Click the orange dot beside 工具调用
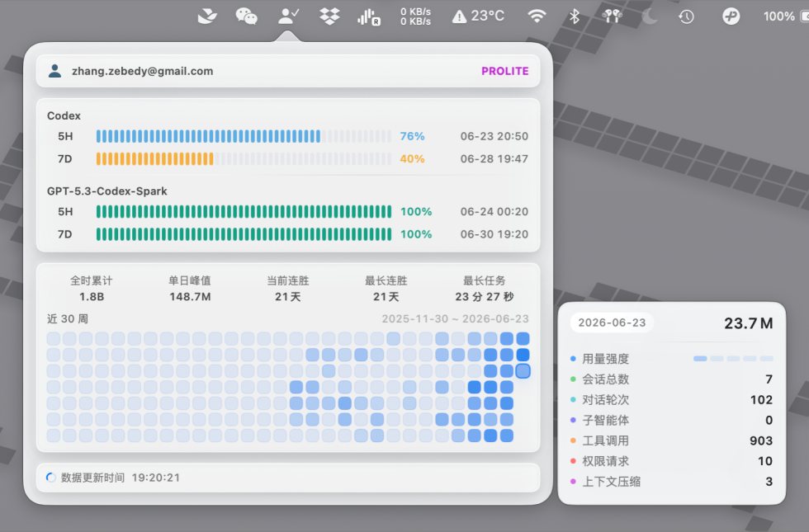 pyautogui.click(x=573, y=440)
